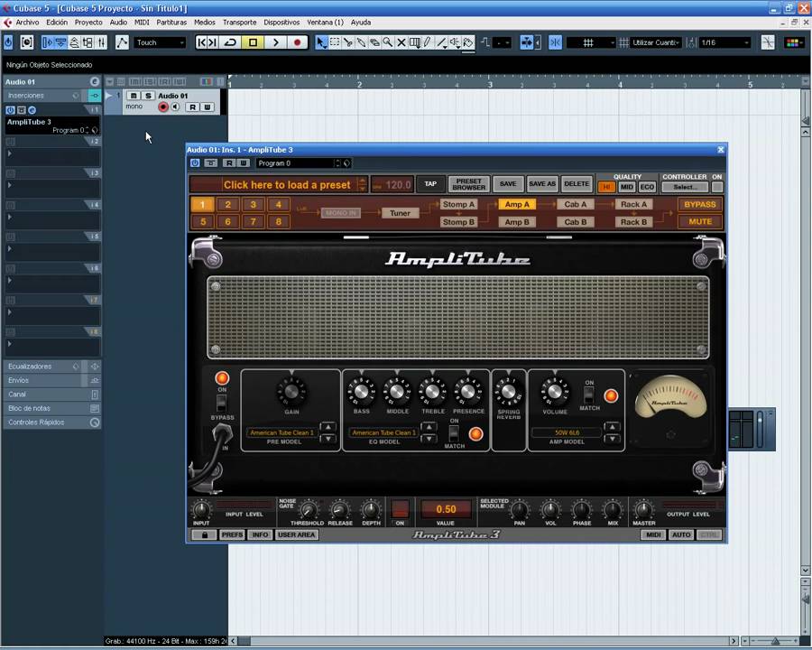This screenshot has height=650, width=812.
Task: Click the Edit channel settings 'e' icon
Action: pyautogui.click(x=94, y=82)
